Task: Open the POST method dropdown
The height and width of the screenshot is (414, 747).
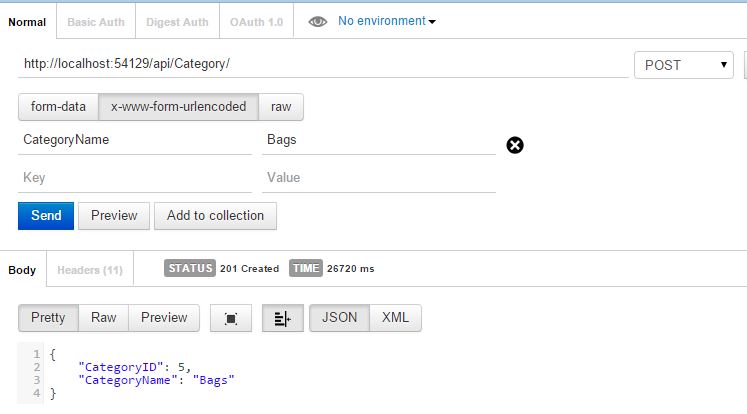Action: [684, 65]
